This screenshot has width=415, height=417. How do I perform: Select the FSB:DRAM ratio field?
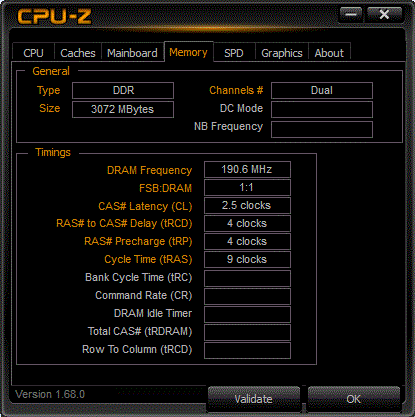[247, 187]
